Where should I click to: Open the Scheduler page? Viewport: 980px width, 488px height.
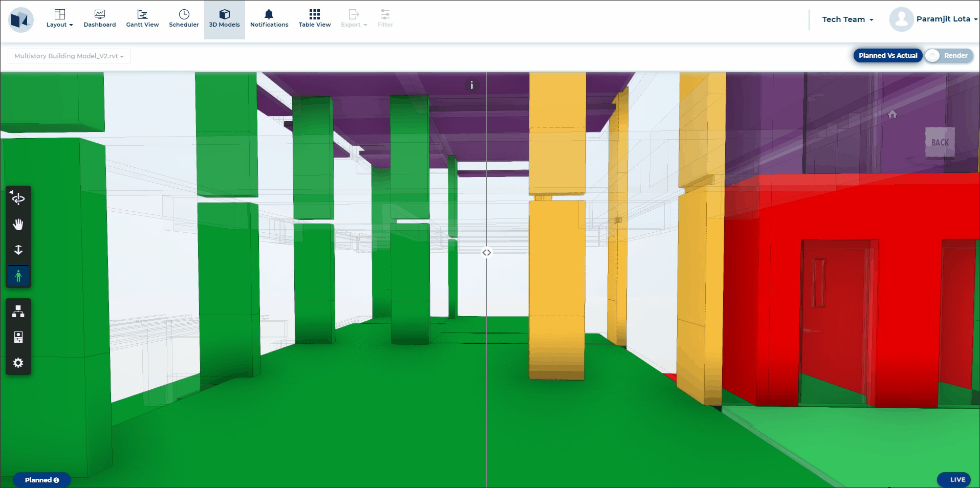(x=184, y=19)
